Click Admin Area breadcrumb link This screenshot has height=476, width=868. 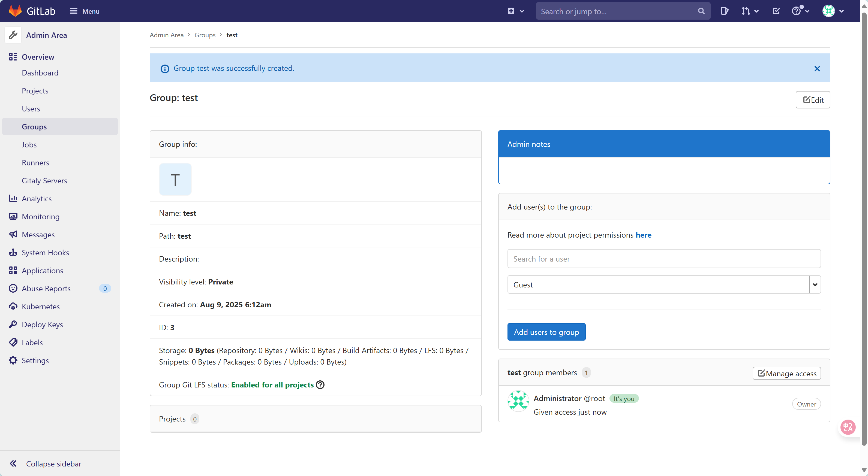166,35
